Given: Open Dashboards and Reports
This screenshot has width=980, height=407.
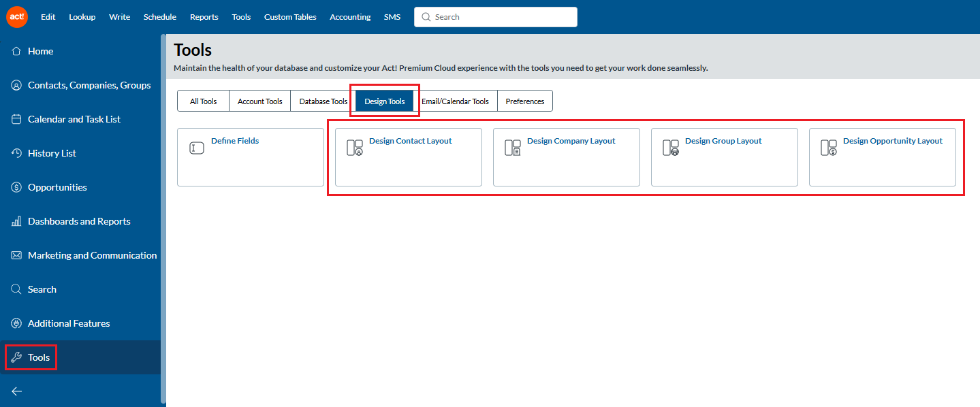Looking at the screenshot, I should pyautogui.click(x=80, y=221).
